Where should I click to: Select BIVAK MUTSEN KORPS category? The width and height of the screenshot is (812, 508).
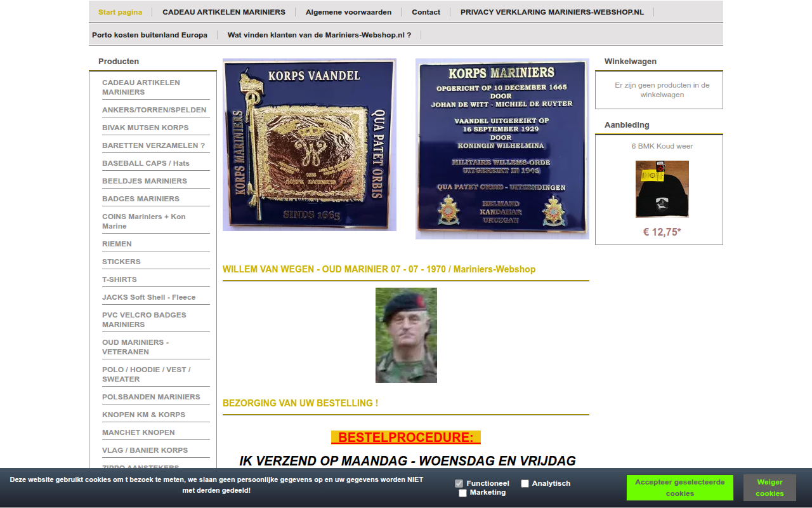[155, 128]
